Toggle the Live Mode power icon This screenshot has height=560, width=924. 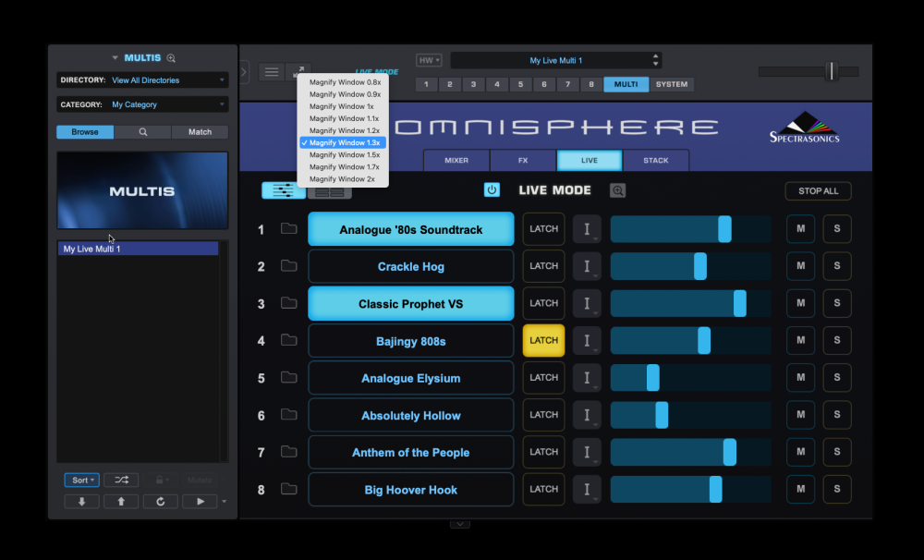tap(492, 189)
